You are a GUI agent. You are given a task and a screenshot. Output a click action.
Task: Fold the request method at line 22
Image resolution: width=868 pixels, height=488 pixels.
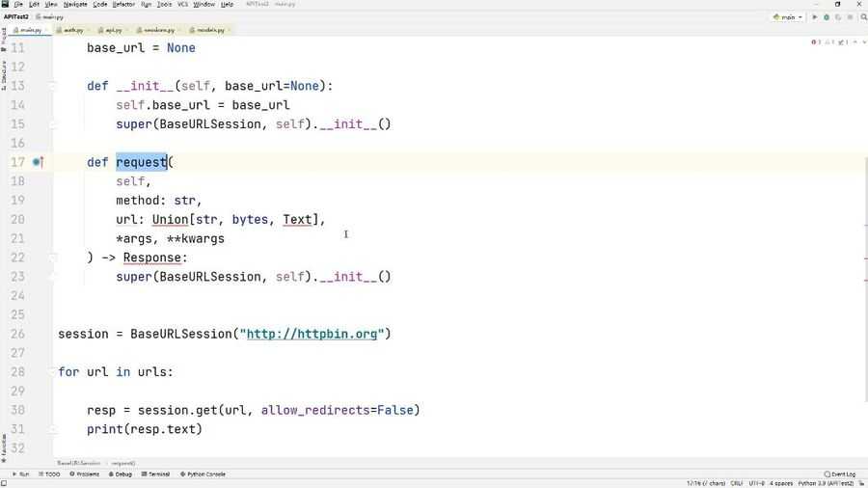(x=51, y=258)
